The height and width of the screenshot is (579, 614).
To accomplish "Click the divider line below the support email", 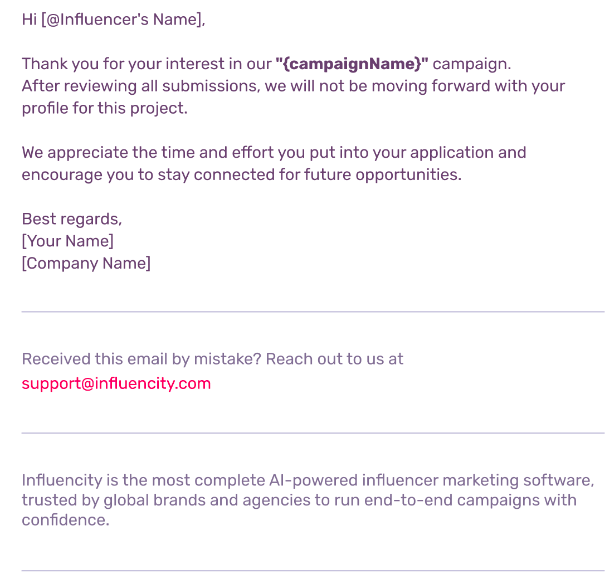I will pyautogui.click(x=313, y=433).
